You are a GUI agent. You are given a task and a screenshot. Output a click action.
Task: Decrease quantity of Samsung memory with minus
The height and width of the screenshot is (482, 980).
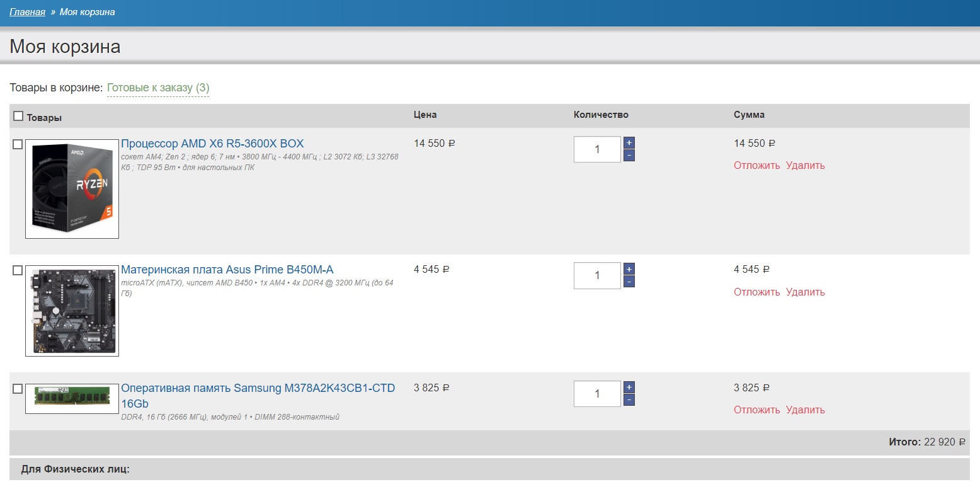tap(629, 400)
